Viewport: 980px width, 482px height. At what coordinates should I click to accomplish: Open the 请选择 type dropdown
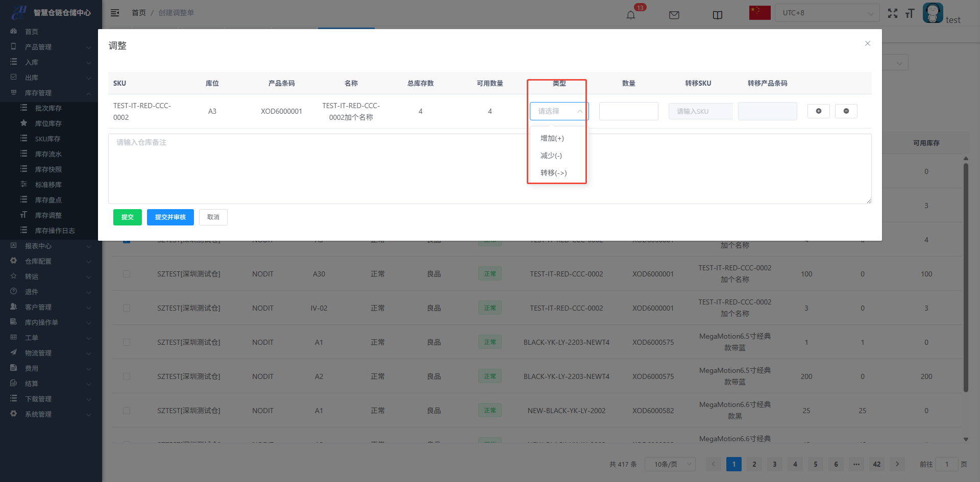pos(559,111)
